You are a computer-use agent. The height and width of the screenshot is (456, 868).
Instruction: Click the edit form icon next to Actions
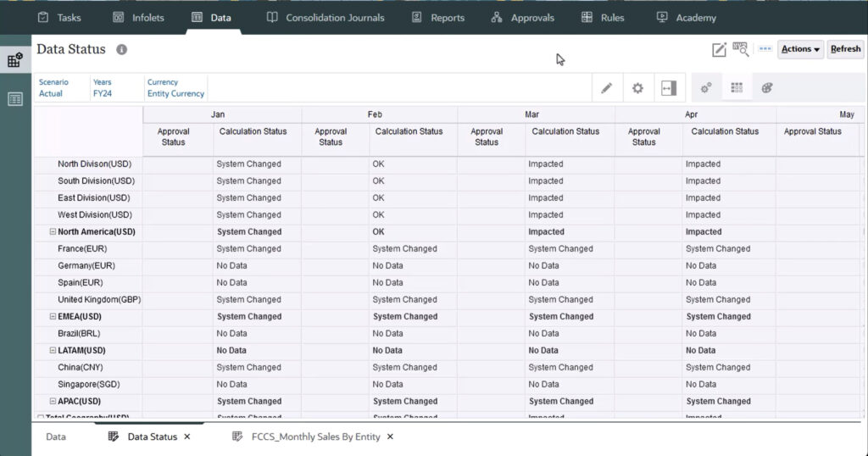pyautogui.click(x=719, y=50)
